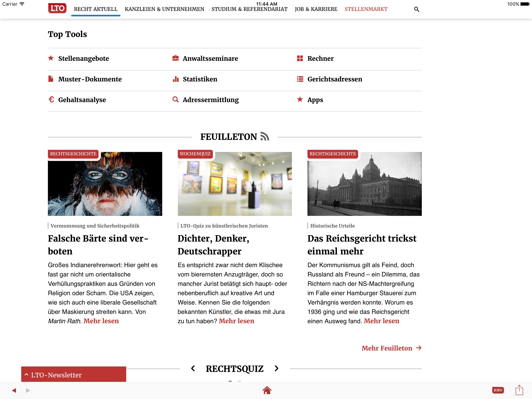Expand the LTO-Newsletter panel
532x399 pixels.
(x=74, y=374)
